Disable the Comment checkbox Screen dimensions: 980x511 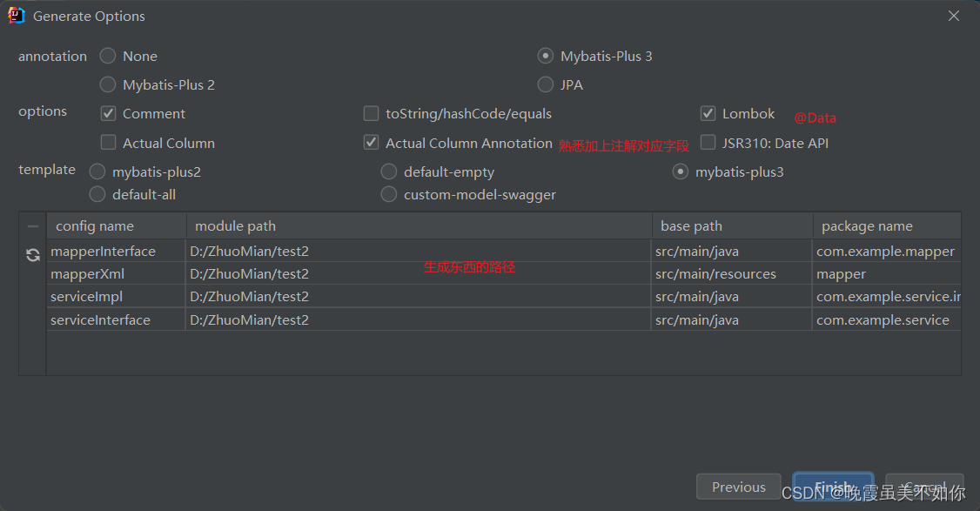[x=109, y=113]
